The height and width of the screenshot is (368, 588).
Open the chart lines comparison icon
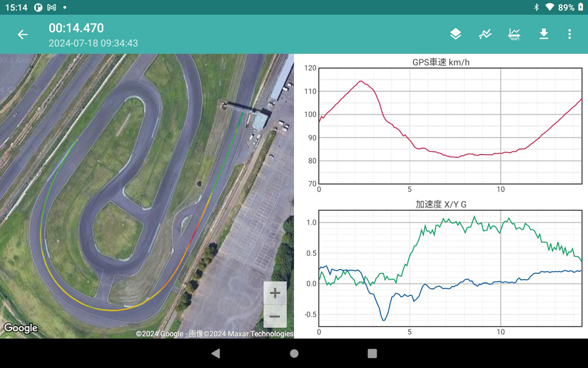[484, 34]
